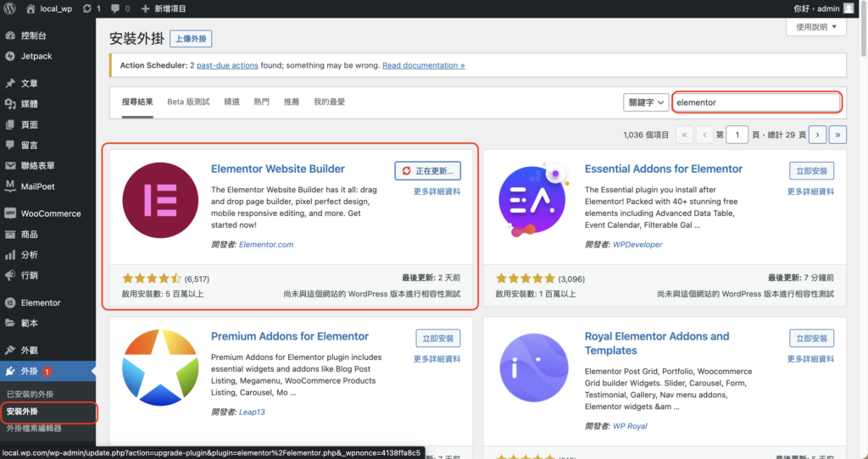Click the MailPoet M icon in sidebar
868x459 pixels.
click(x=10, y=186)
